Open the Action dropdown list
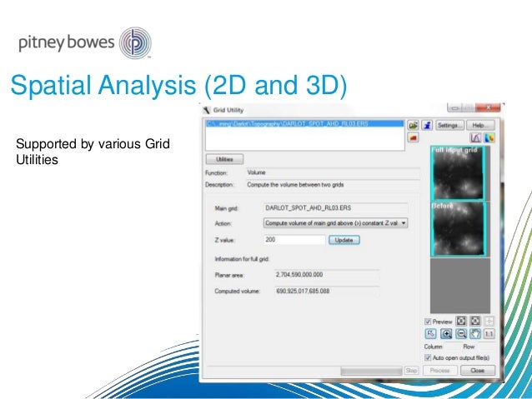 [x=335, y=223]
